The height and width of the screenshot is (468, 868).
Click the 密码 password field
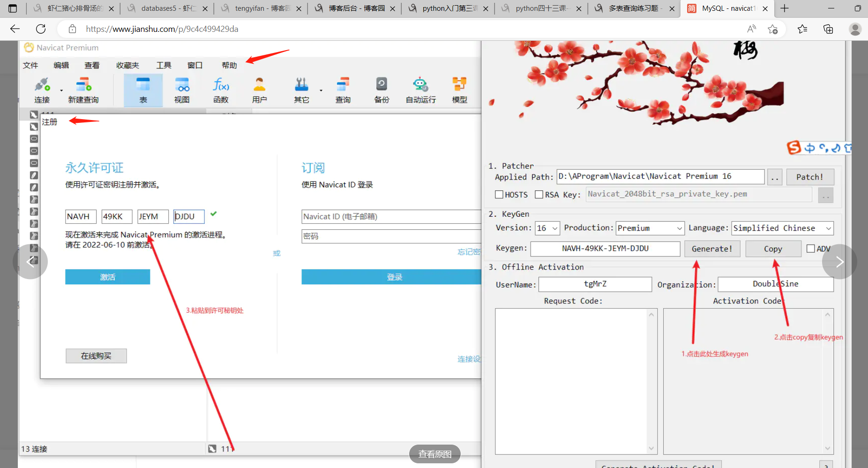(x=391, y=236)
